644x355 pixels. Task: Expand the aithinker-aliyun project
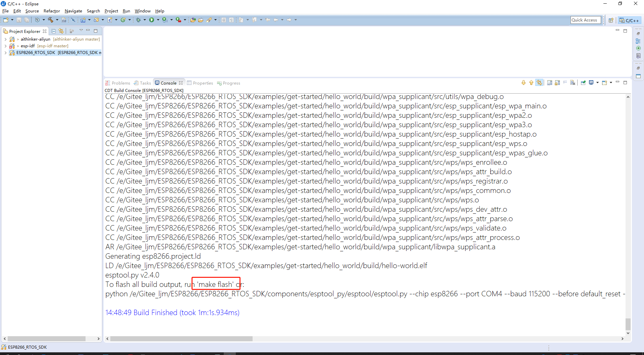click(5, 39)
